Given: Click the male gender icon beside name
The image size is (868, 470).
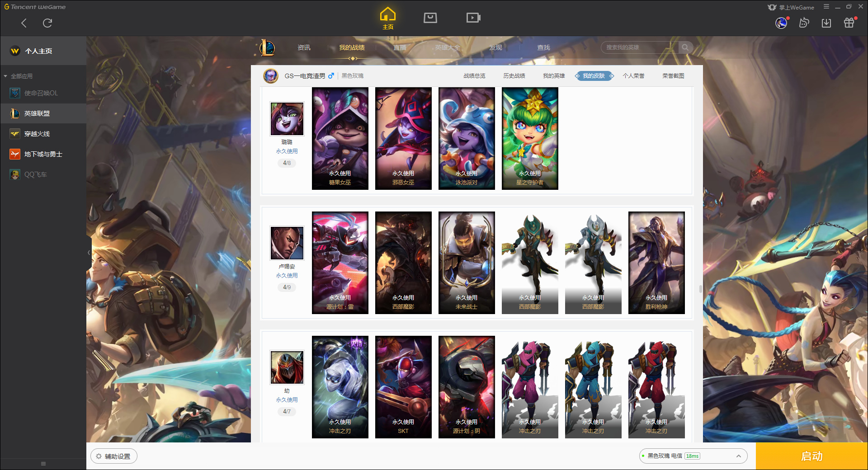Looking at the screenshot, I should [x=331, y=76].
